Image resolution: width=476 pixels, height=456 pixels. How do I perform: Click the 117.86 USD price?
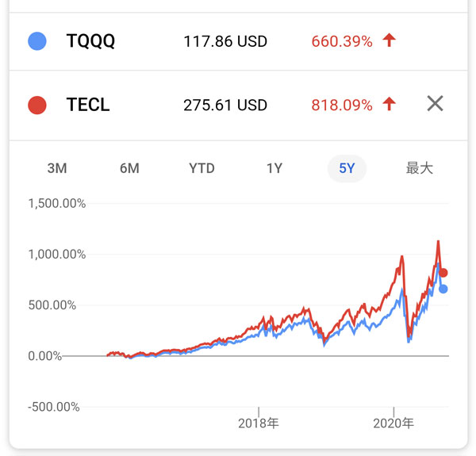click(x=225, y=40)
